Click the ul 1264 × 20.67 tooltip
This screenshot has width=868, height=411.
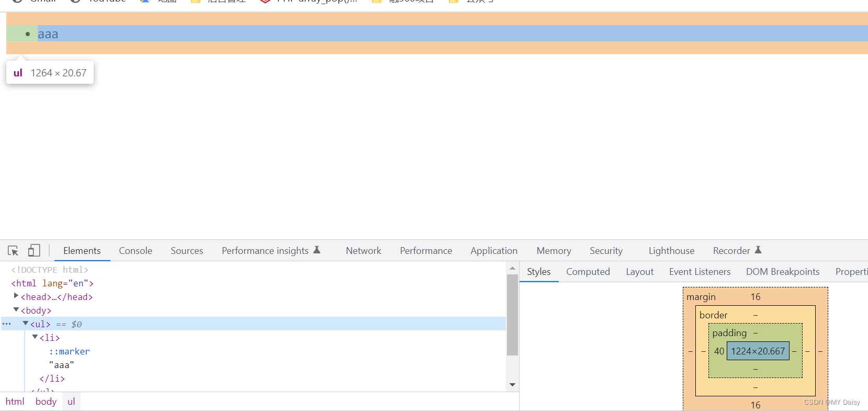50,73
